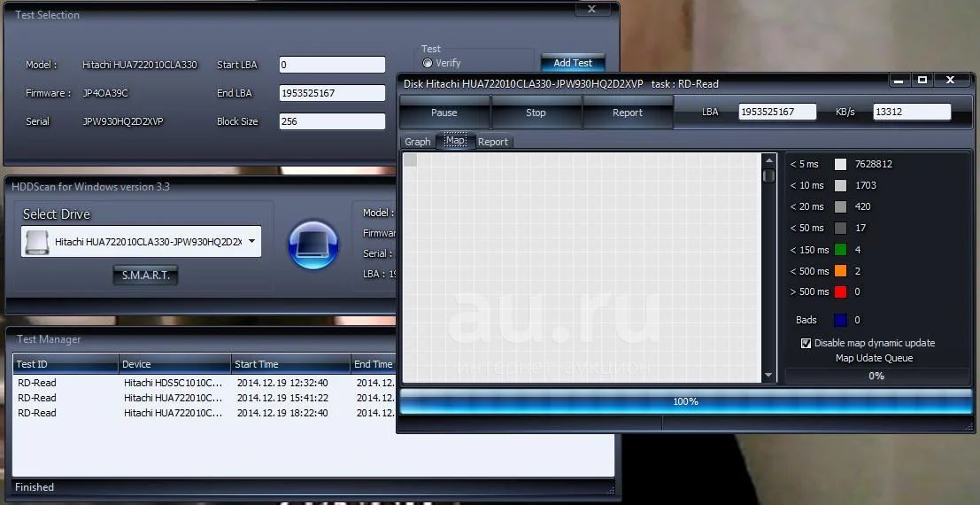Screen dimensions: 980x505
Task: Click the serial JPW930HQ2D2XVP text
Action: (122, 121)
